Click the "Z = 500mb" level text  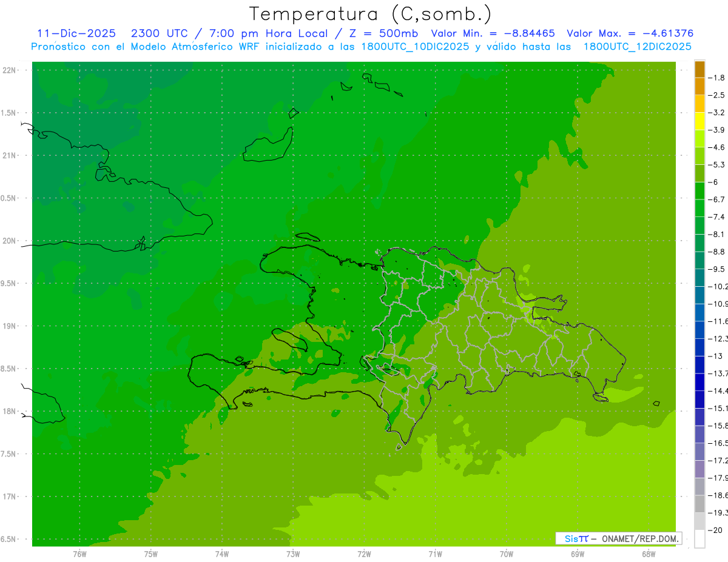click(382, 33)
